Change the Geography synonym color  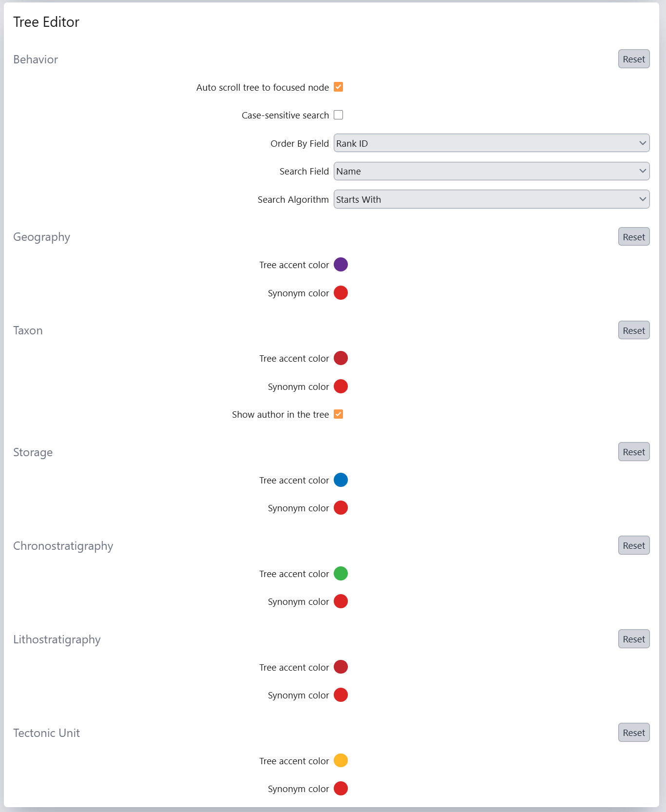pyautogui.click(x=341, y=293)
